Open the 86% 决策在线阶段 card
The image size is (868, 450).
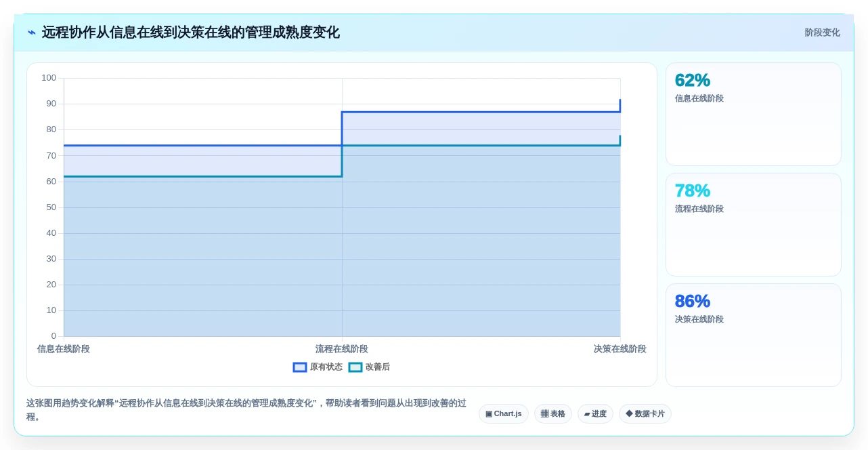point(754,335)
